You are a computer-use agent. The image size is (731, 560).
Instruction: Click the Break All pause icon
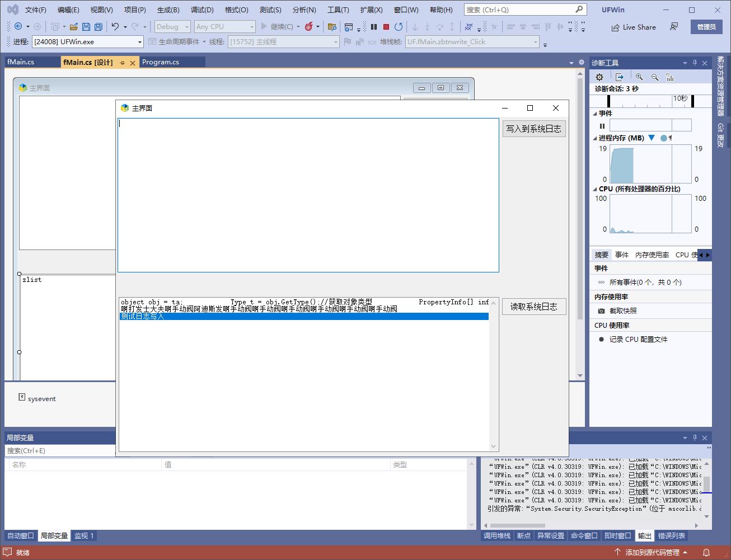pos(374,26)
